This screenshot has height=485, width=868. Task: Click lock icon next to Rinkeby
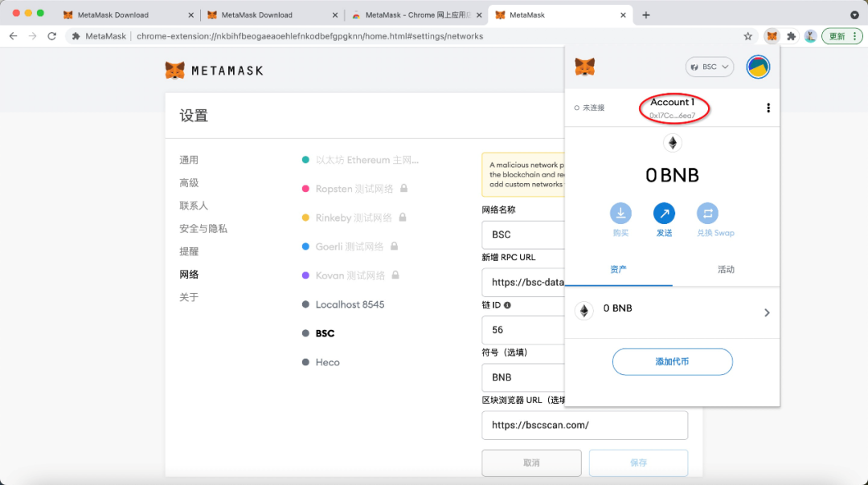403,217
